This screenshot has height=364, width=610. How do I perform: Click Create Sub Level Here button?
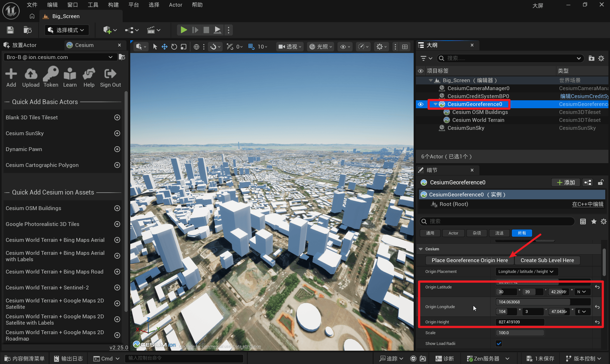point(547,260)
